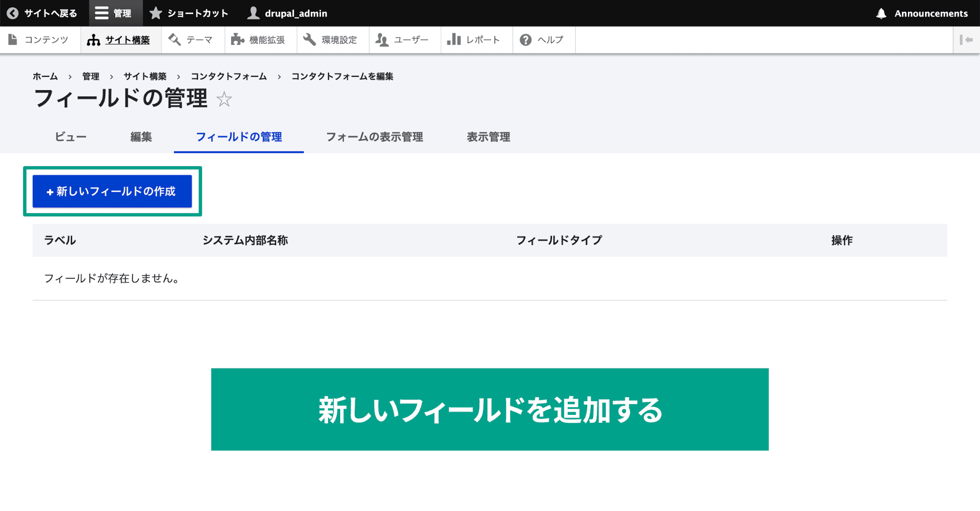Open the drupal_admin user menu
Image resolution: width=980 pixels, height=511 pixels.
(287, 13)
